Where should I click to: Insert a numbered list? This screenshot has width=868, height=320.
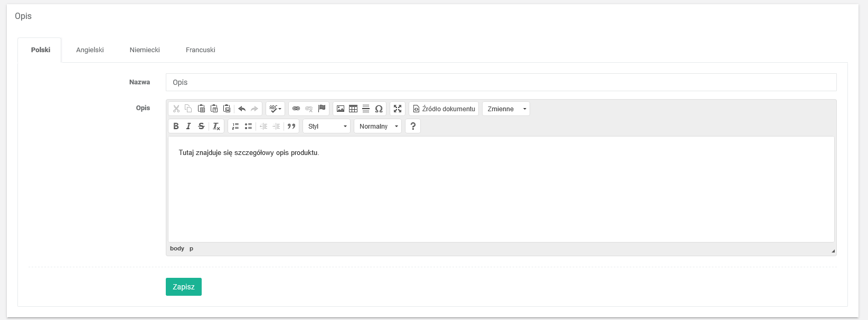235,126
